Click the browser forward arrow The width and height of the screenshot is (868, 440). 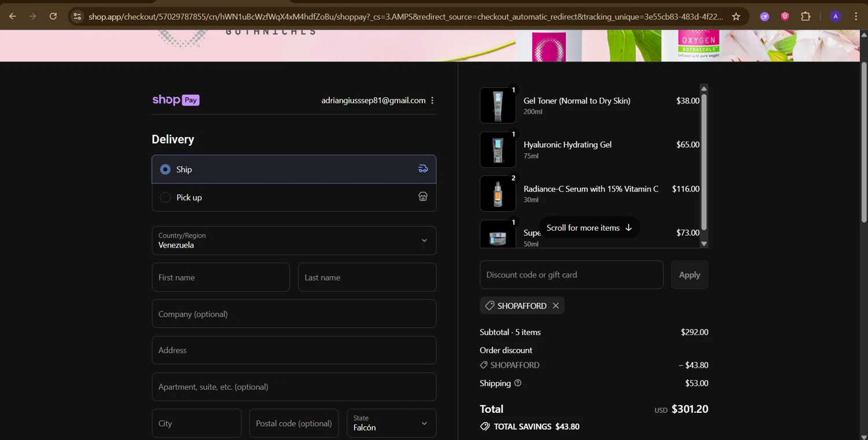click(33, 16)
